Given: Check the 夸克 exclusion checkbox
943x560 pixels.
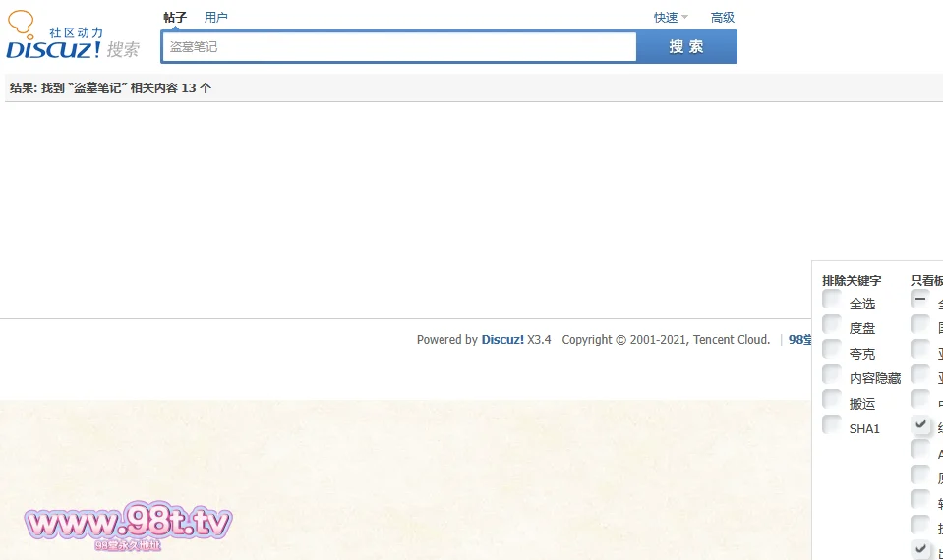Looking at the screenshot, I should 832,350.
